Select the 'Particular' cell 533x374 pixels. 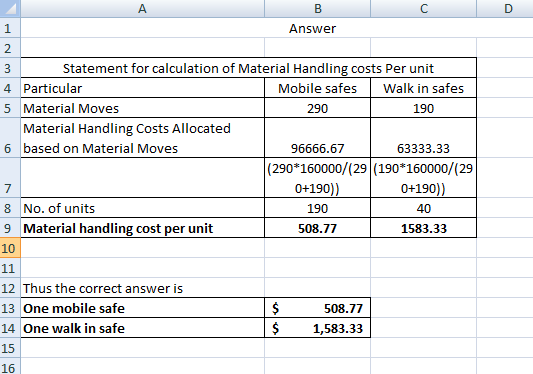pos(142,88)
